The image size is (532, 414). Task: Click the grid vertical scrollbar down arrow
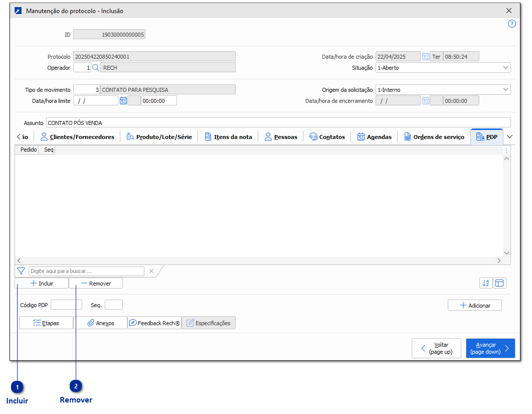tap(506, 253)
